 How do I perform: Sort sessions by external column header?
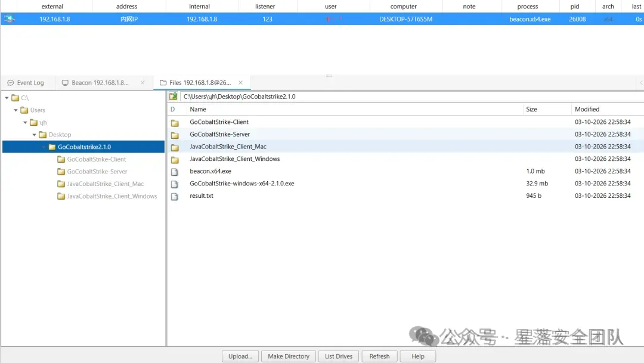pos(52,7)
